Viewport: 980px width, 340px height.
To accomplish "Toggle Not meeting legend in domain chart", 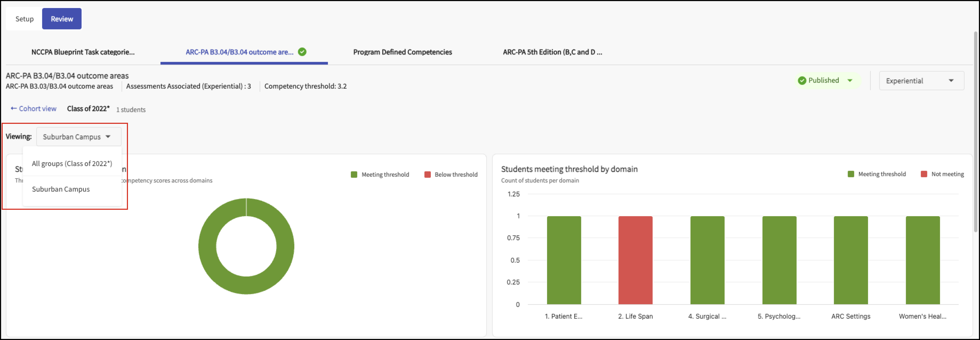I will coord(942,174).
